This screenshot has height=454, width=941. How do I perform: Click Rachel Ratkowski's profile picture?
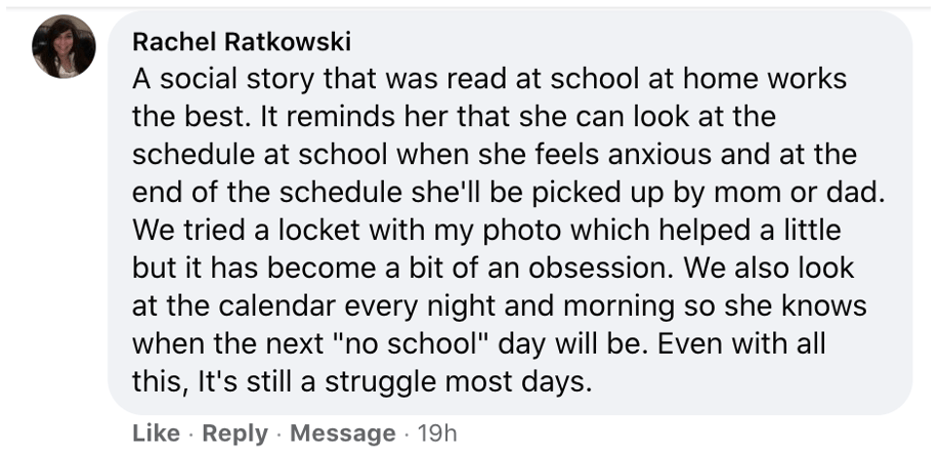point(64,47)
